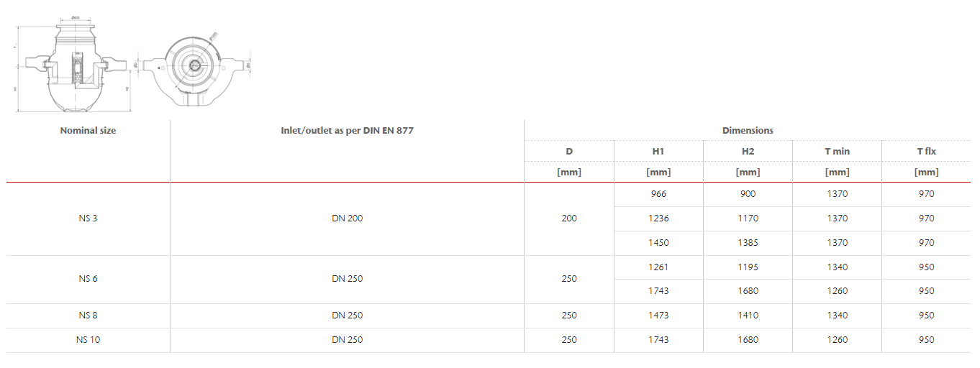Select the H1 value 1450 cell
Screen dimensions: 980x368
(658, 243)
